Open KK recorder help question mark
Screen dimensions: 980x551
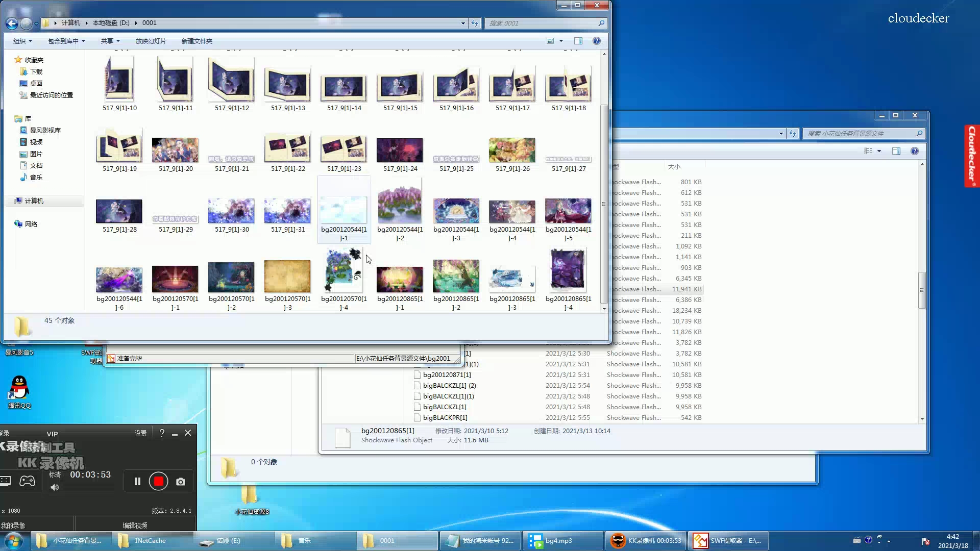[162, 433]
